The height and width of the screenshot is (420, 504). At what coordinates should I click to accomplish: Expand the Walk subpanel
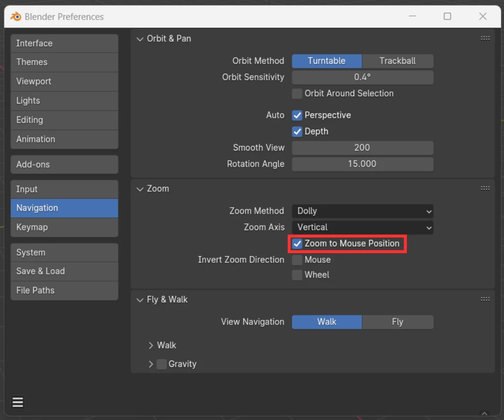(x=151, y=345)
